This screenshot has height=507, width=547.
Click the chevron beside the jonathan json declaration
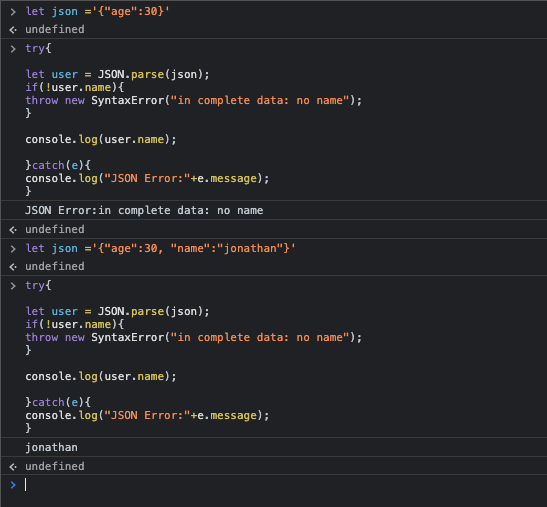pyautogui.click(x=13, y=249)
